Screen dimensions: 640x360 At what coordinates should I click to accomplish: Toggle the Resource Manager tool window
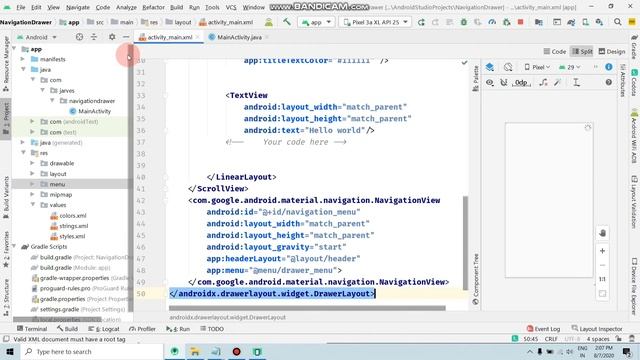(6, 64)
